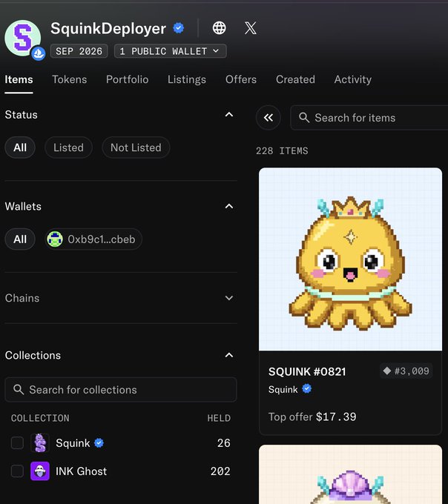Click the SquinkDeployer profile name
The height and width of the screenshot is (504, 448).
coord(108,28)
